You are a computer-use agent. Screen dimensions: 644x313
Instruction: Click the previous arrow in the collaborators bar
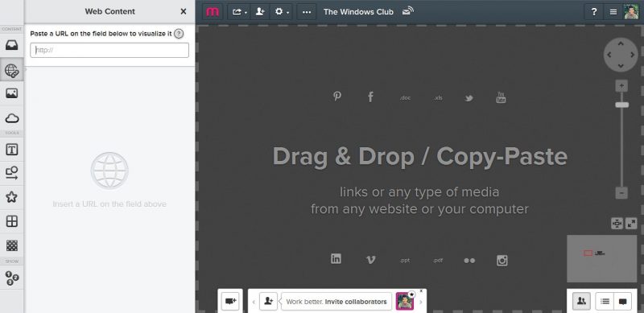pos(254,302)
